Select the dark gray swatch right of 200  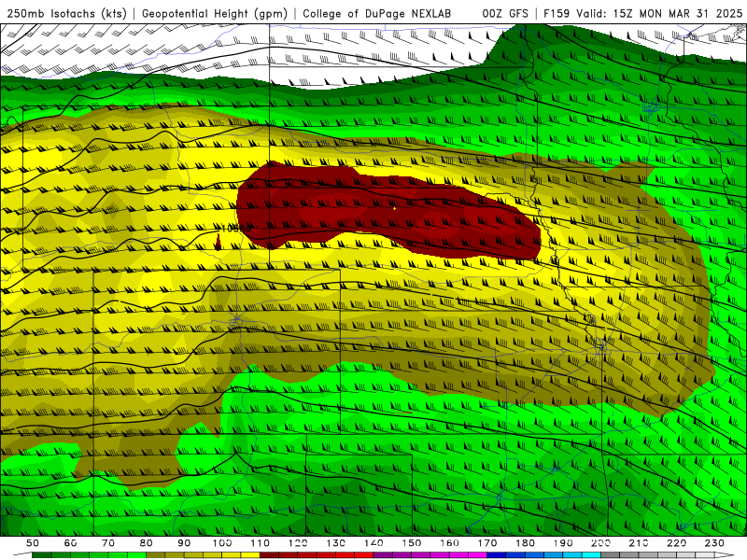[611, 555]
